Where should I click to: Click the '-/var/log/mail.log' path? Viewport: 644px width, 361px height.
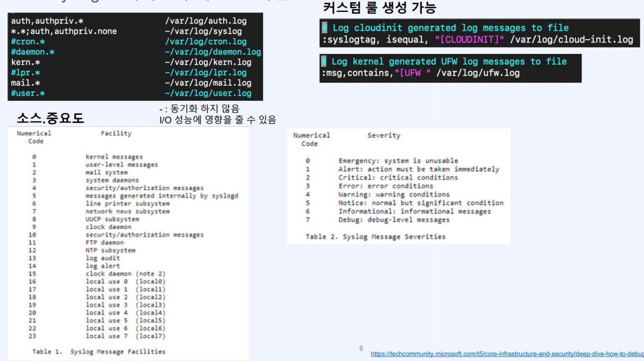[x=208, y=83]
